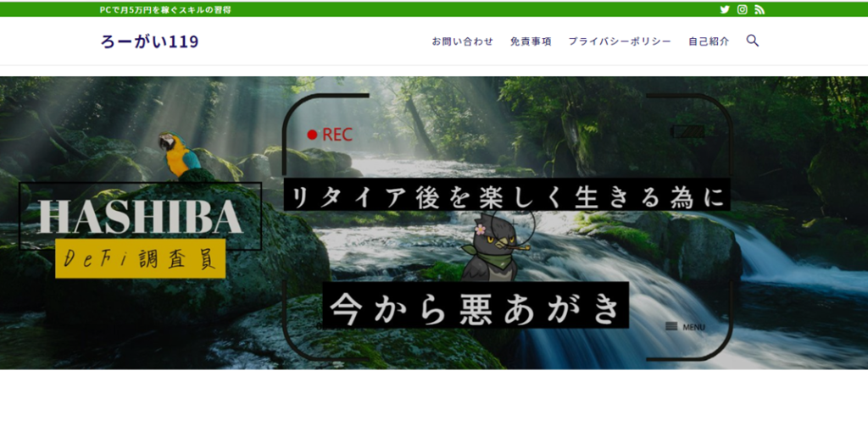
Task: Open the プライバシーポリシー page
Action: 620,41
